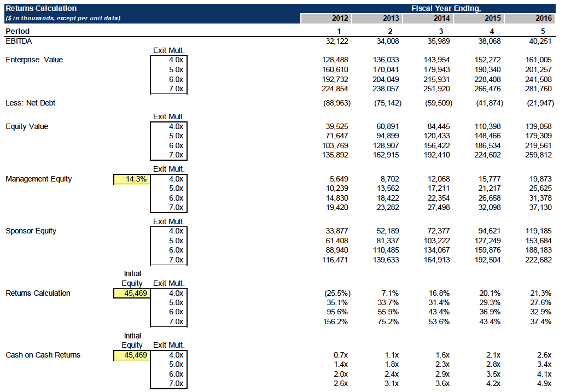Click the 'Exit Mult.' label above the Enterprise Value box
Image resolution: width=565 pixels, height=392 pixels.
pyautogui.click(x=168, y=50)
